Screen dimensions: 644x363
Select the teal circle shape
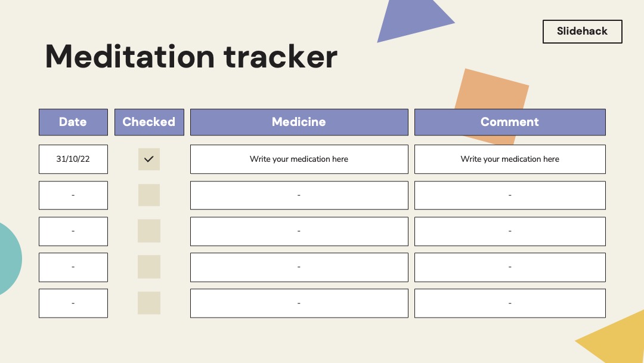[x=9, y=259]
